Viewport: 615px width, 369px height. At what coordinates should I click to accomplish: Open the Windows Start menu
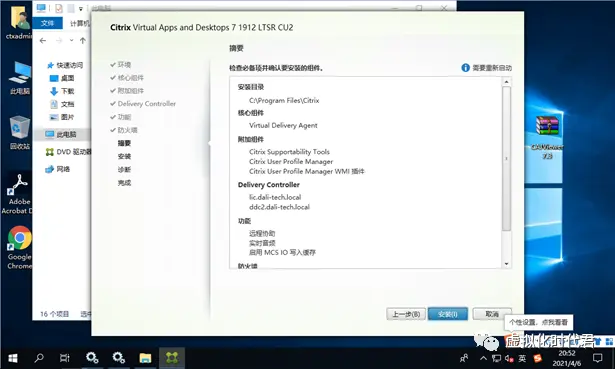tap(13, 358)
